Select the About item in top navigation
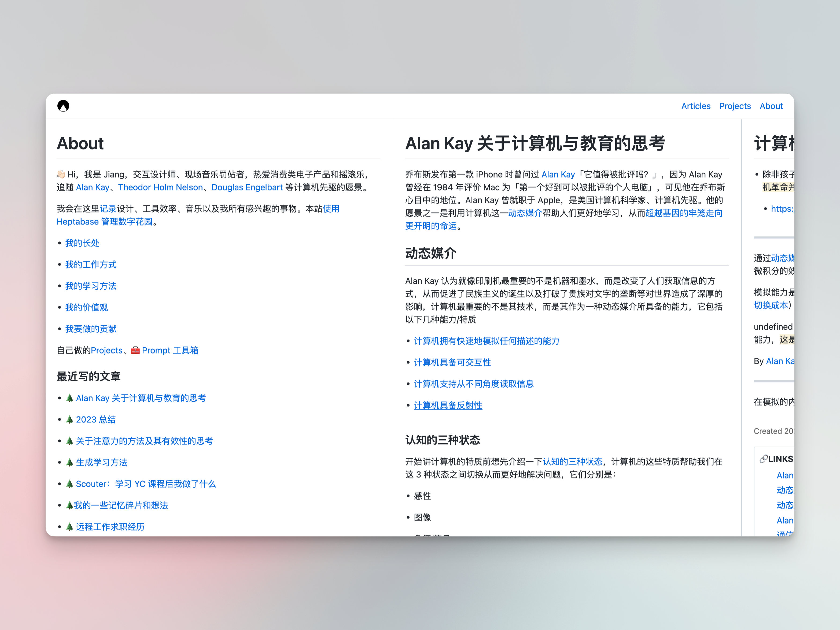The height and width of the screenshot is (630, 840). [771, 106]
